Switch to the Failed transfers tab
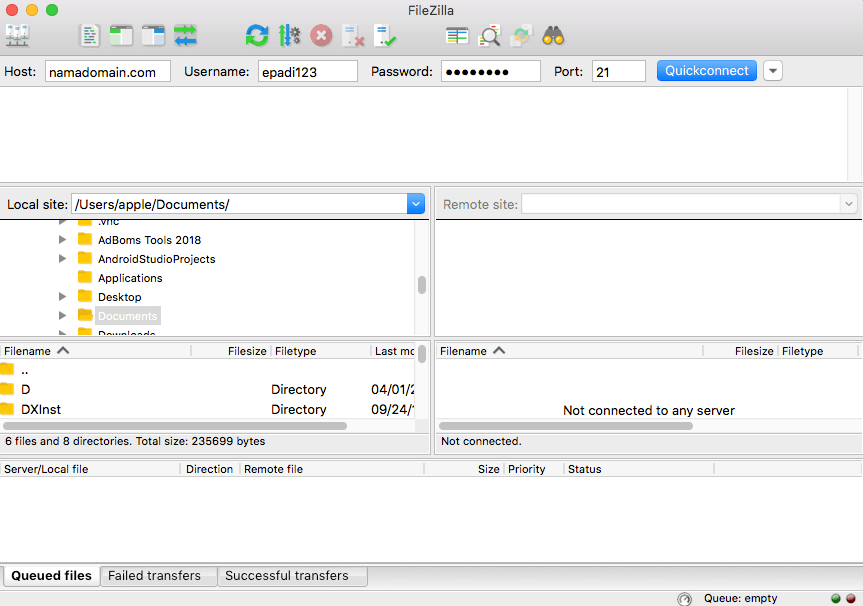 tap(154, 576)
